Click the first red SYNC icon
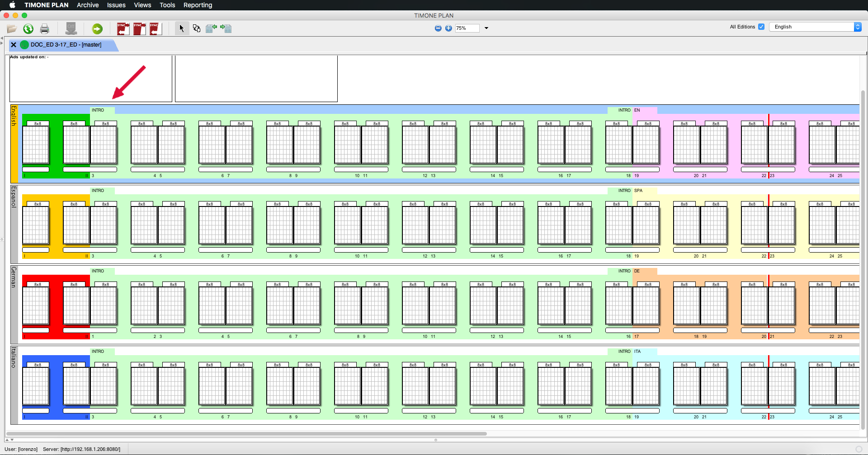Screen dimensions: 868x455 (x=123, y=29)
